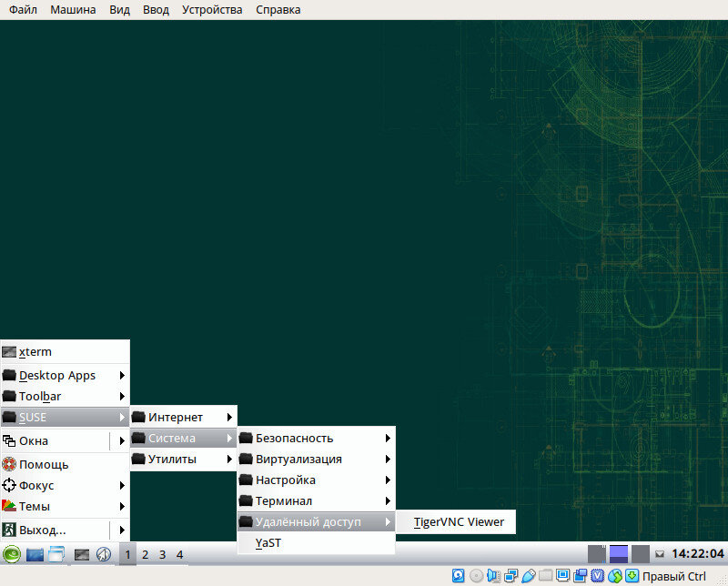The width and height of the screenshot is (728, 586).
Task: Click the VirtualBox optical disc status icon
Action: pyautogui.click(x=476, y=576)
